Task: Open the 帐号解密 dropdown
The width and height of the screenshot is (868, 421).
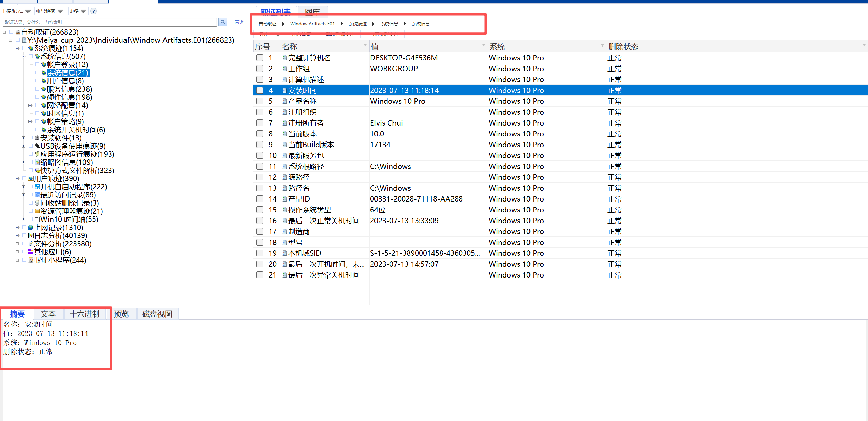Action: pos(50,11)
